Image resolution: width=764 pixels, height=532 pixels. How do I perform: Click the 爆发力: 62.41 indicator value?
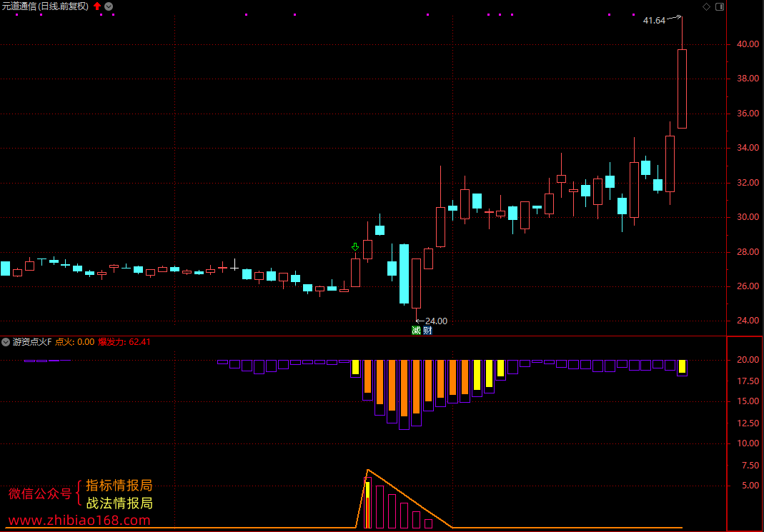124,342
